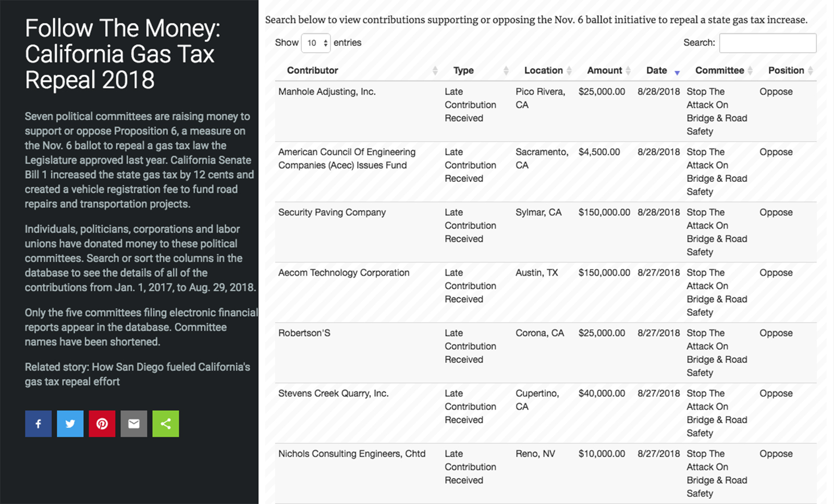
Task: Share the page on Twitter
Action: pos(70,424)
